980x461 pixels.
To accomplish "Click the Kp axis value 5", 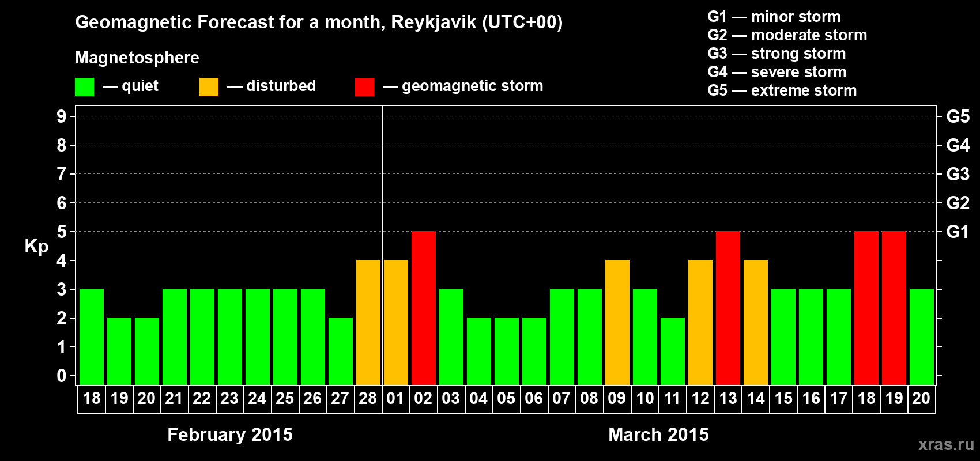I will 62,232.
